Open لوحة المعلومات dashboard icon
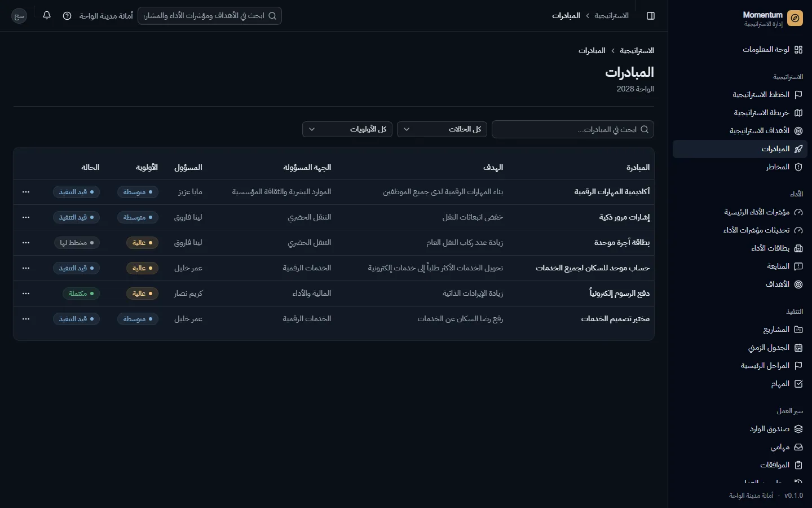The height and width of the screenshot is (508, 812). [x=798, y=50]
